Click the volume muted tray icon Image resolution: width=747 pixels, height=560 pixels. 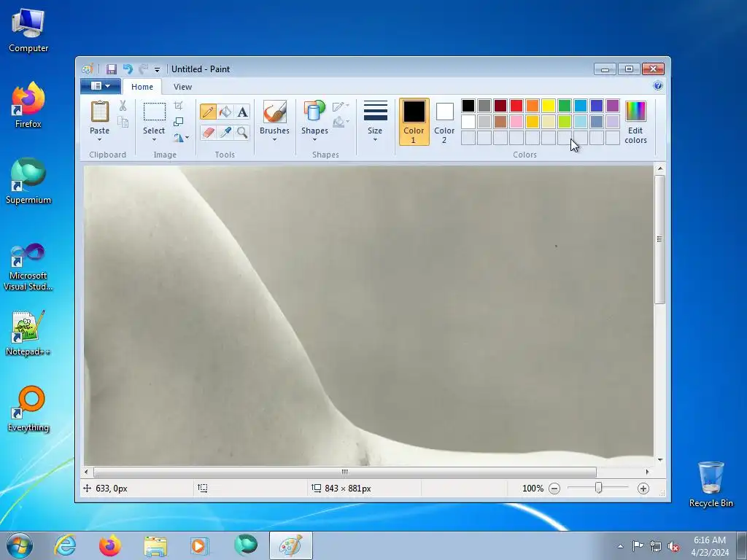coord(673,546)
